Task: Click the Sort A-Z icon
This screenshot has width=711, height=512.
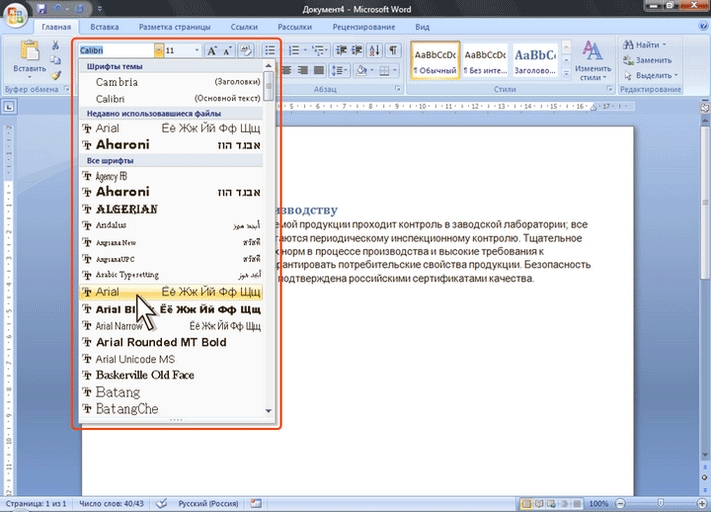Action: click(x=375, y=50)
